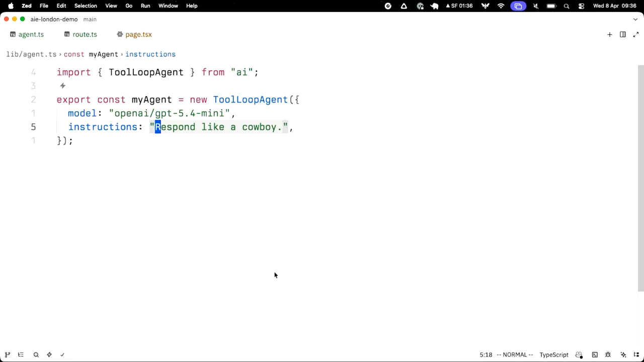Click the vertical editor scrollbar
This screenshot has width=644, height=362.
[x=640, y=178]
